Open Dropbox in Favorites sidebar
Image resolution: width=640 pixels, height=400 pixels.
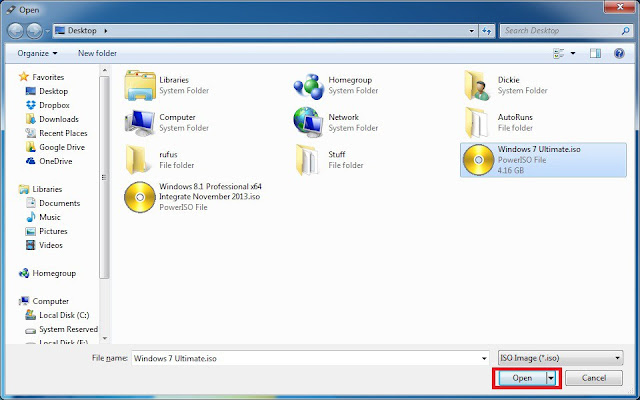47,105
